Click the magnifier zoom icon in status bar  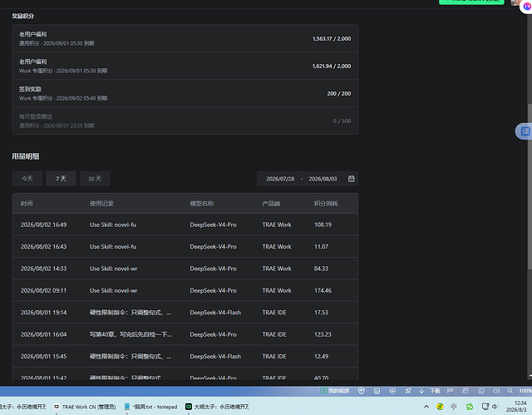tap(510, 391)
